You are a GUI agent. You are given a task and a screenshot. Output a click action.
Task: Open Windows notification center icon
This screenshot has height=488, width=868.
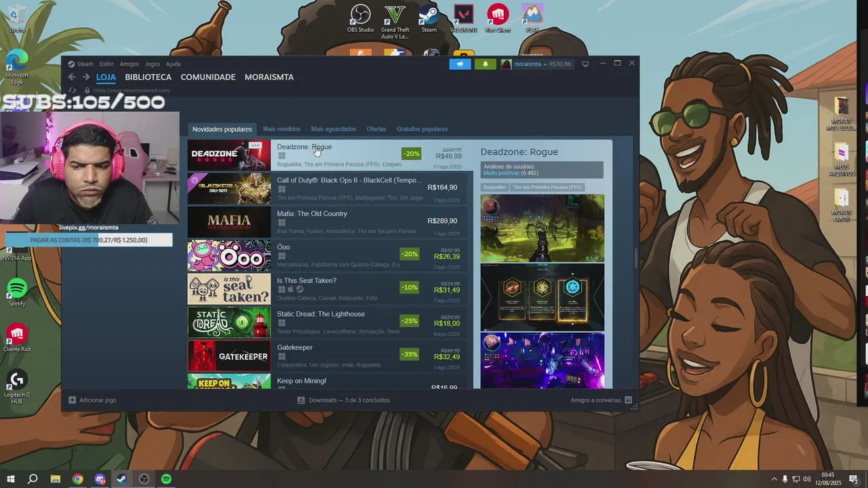[x=854, y=479]
